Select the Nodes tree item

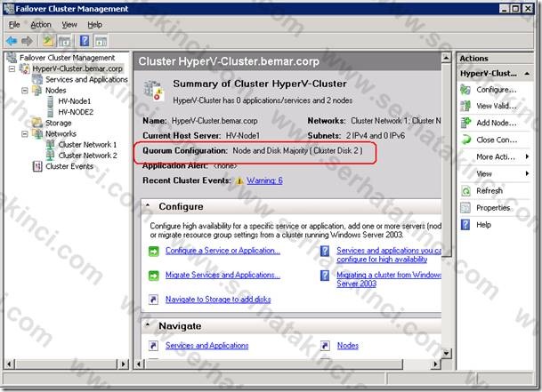pos(56,91)
